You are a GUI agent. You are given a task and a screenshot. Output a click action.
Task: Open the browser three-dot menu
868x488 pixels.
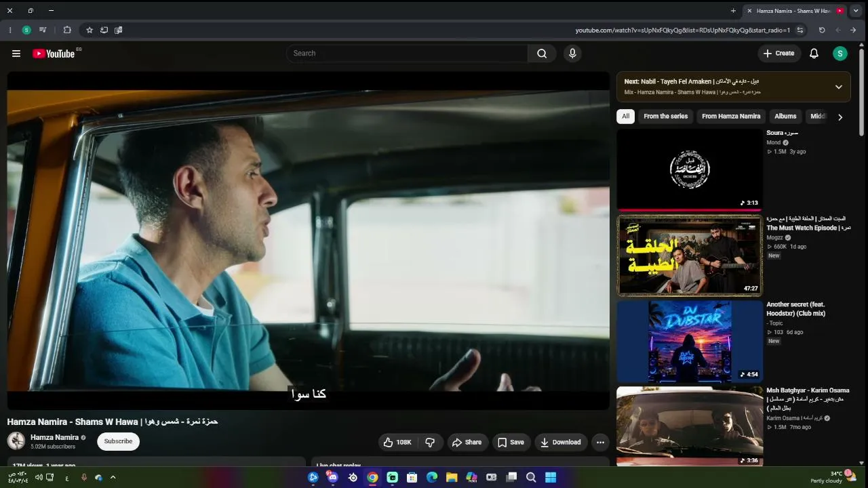pyautogui.click(x=10, y=30)
